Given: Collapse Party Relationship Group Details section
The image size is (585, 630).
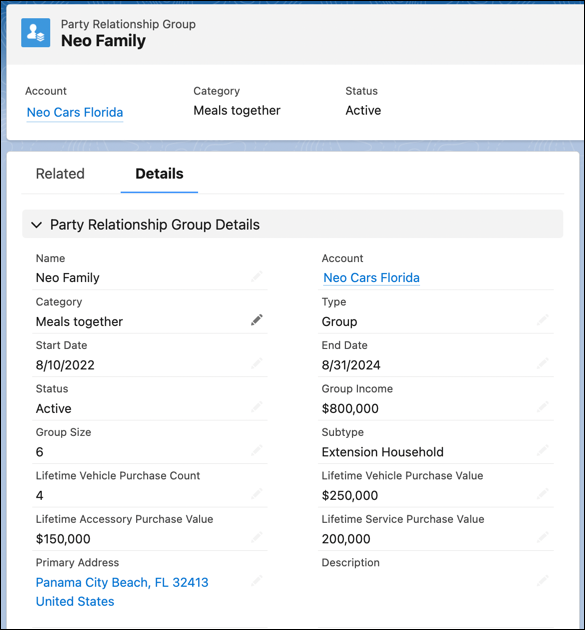Looking at the screenshot, I should pyautogui.click(x=37, y=225).
